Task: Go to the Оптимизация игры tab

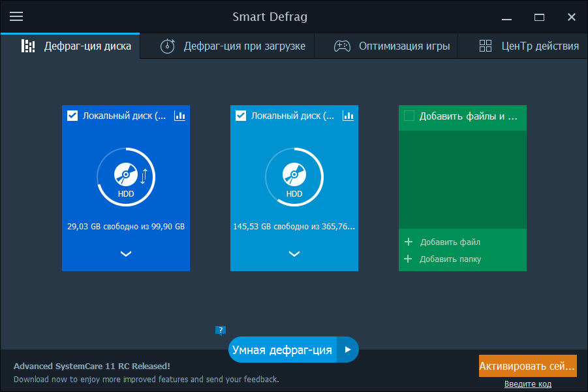Action: point(386,46)
